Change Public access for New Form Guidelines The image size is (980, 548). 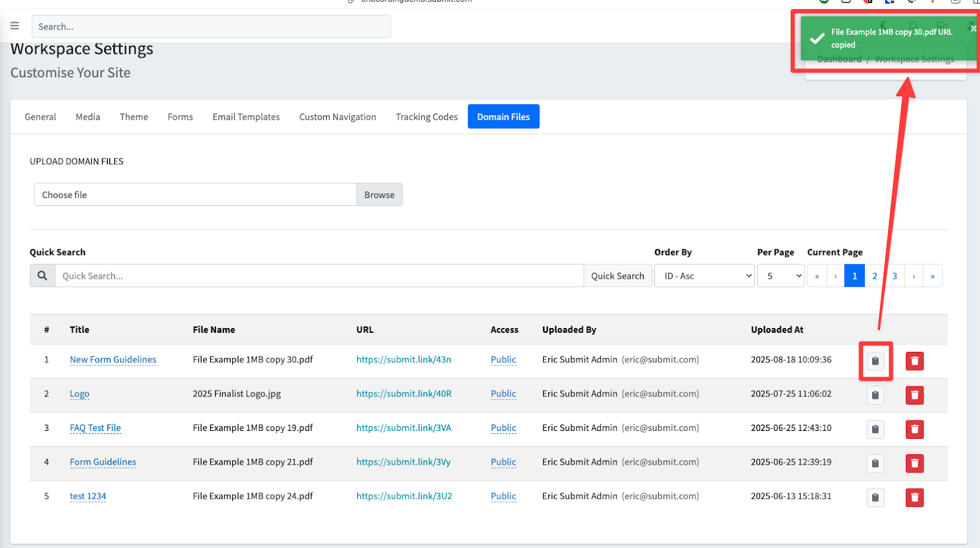[503, 359]
